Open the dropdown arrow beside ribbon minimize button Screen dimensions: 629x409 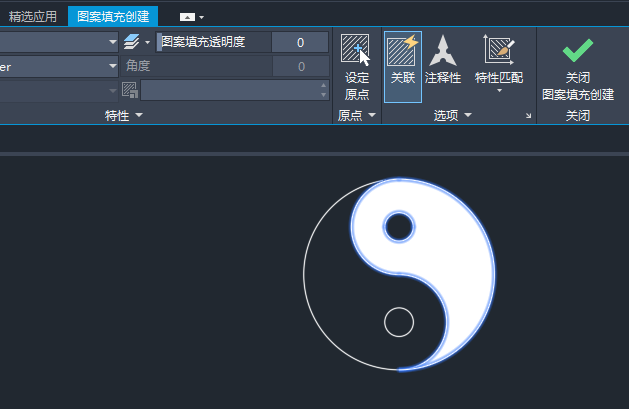click(201, 17)
